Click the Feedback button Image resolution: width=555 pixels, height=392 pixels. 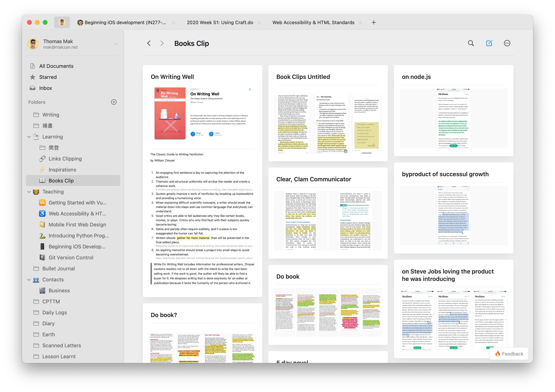[509, 354]
